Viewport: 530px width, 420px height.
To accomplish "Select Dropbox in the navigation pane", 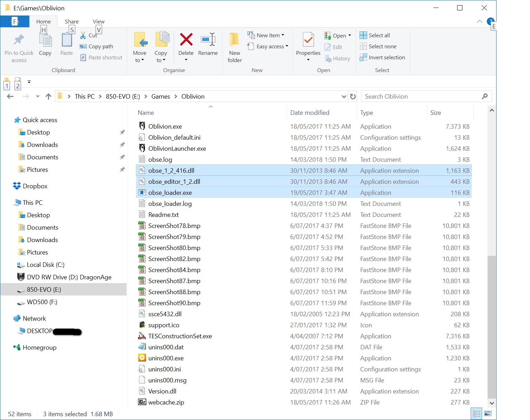I will tap(35, 186).
